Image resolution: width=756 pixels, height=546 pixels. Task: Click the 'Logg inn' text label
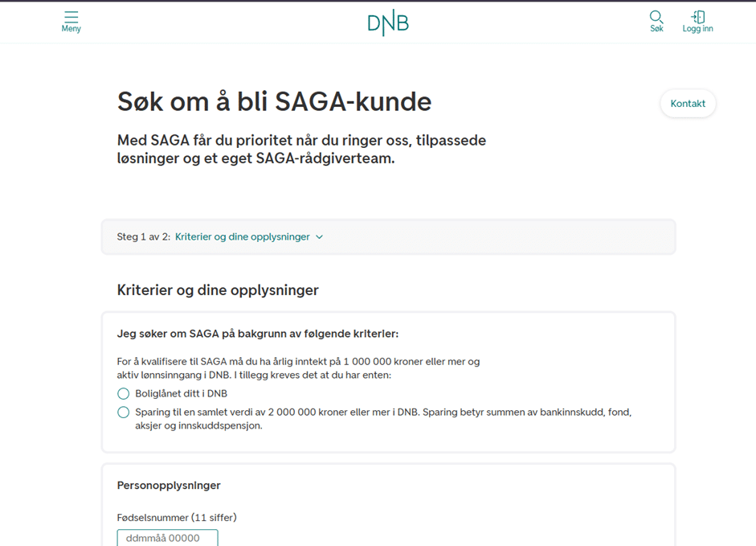[697, 29]
